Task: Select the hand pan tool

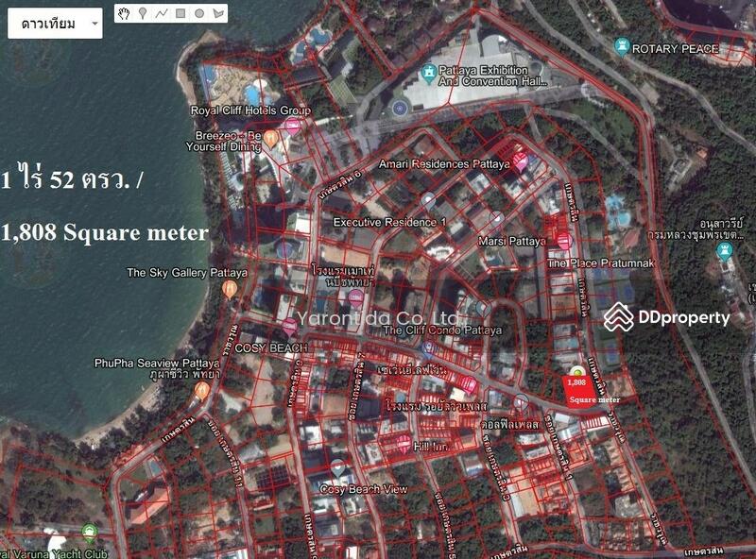Action: click(x=124, y=13)
